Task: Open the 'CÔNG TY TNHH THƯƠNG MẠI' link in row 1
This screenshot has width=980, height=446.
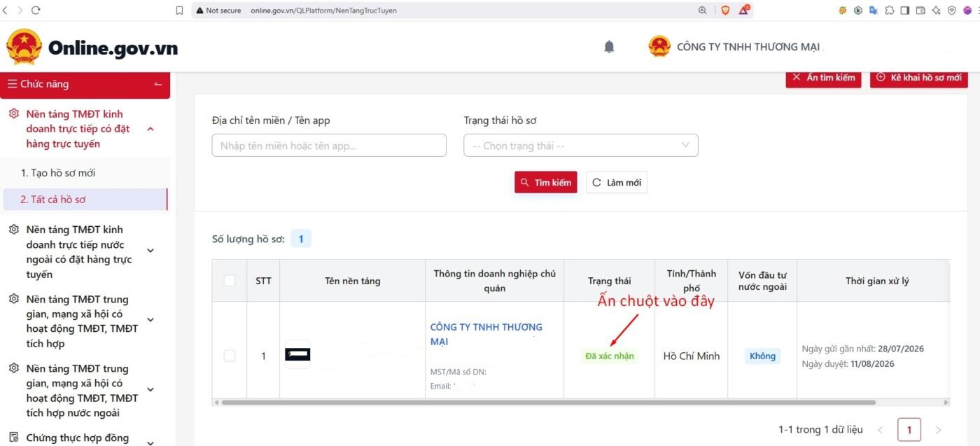Action: pyautogui.click(x=486, y=334)
